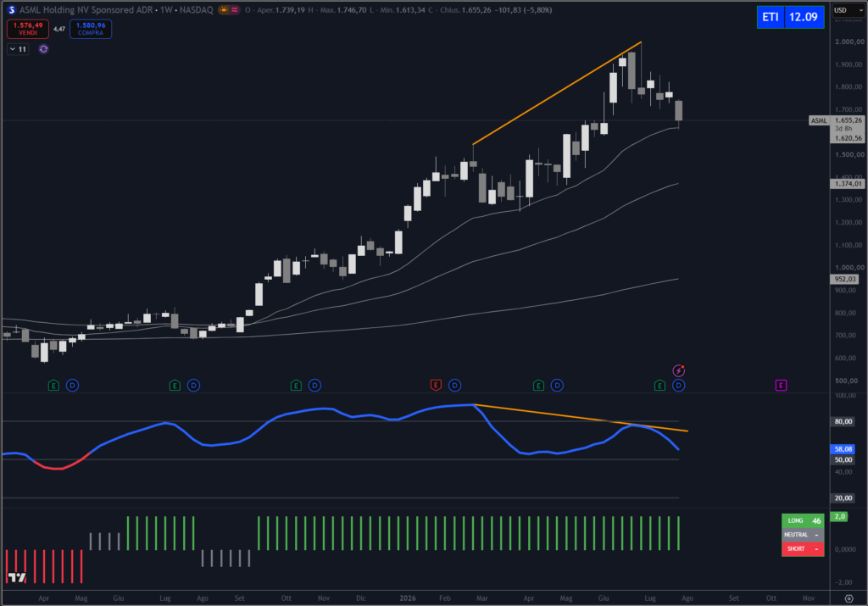The height and width of the screenshot is (606, 868).
Task: Click the green LONG 46 table cell
Action: click(x=803, y=520)
